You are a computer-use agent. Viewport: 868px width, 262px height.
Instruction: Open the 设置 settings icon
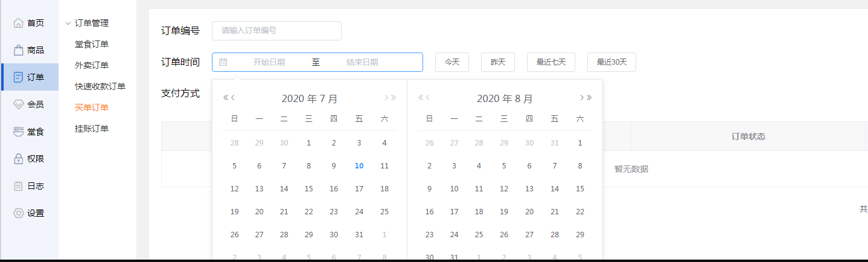pyautogui.click(x=18, y=213)
